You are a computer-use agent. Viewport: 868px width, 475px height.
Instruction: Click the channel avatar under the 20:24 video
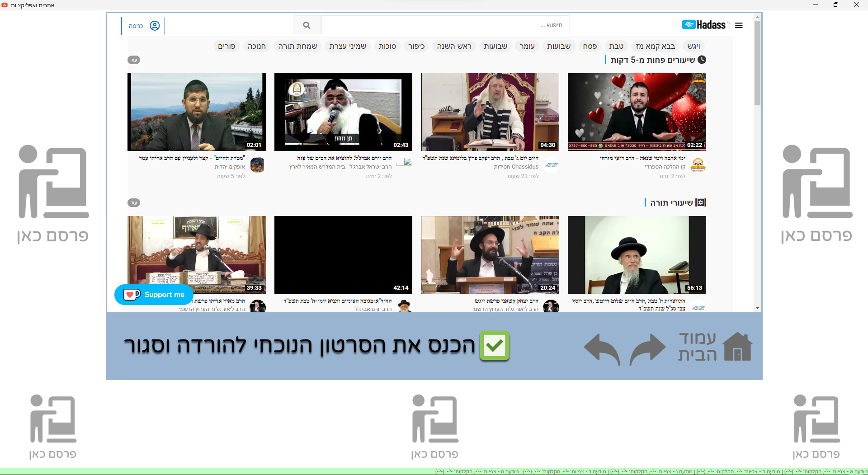tap(552, 306)
